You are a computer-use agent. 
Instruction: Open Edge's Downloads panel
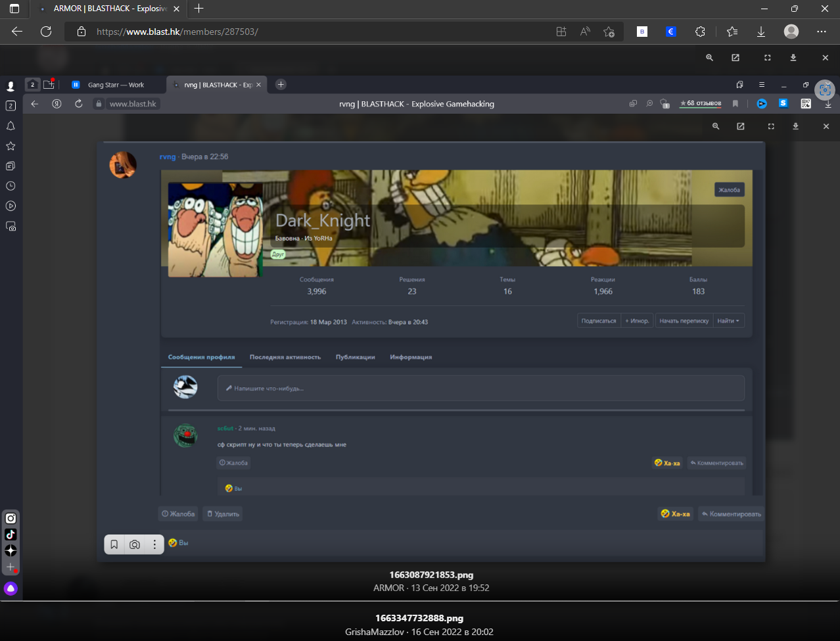click(761, 32)
